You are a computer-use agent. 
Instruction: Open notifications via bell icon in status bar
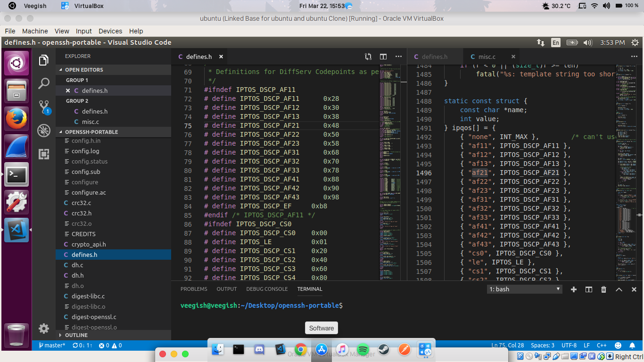point(632,345)
